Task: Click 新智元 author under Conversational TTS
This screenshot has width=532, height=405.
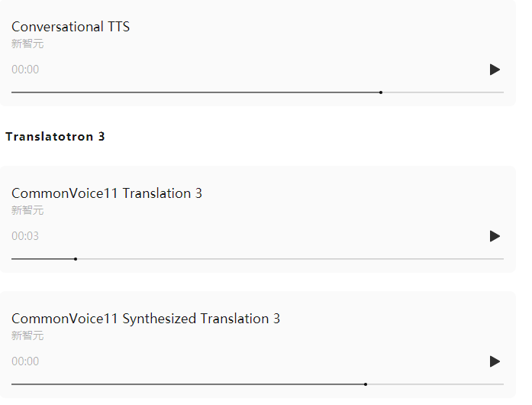Action: [x=27, y=44]
